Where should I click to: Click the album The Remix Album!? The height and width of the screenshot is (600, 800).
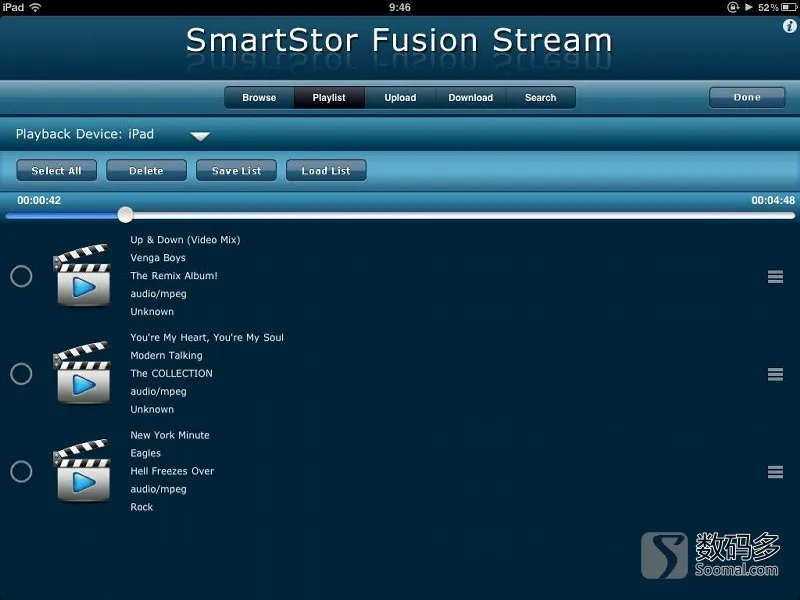[x=174, y=276]
